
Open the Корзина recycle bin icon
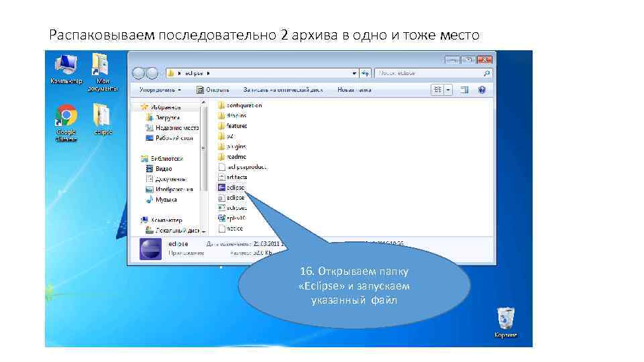click(x=506, y=322)
